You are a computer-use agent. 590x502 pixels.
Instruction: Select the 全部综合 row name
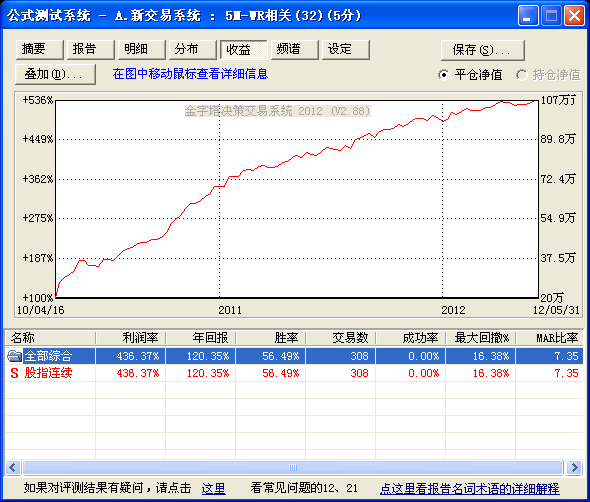(x=48, y=356)
